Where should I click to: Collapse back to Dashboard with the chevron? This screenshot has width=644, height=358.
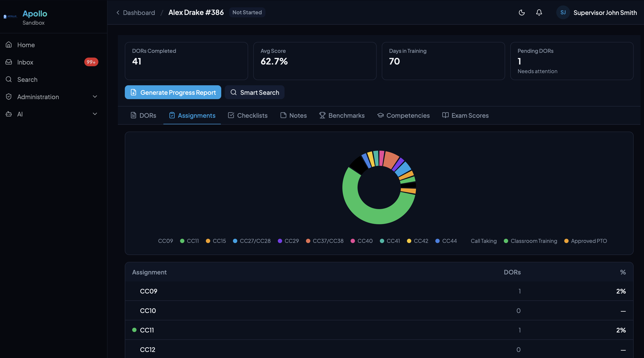pyautogui.click(x=118, y=13)
